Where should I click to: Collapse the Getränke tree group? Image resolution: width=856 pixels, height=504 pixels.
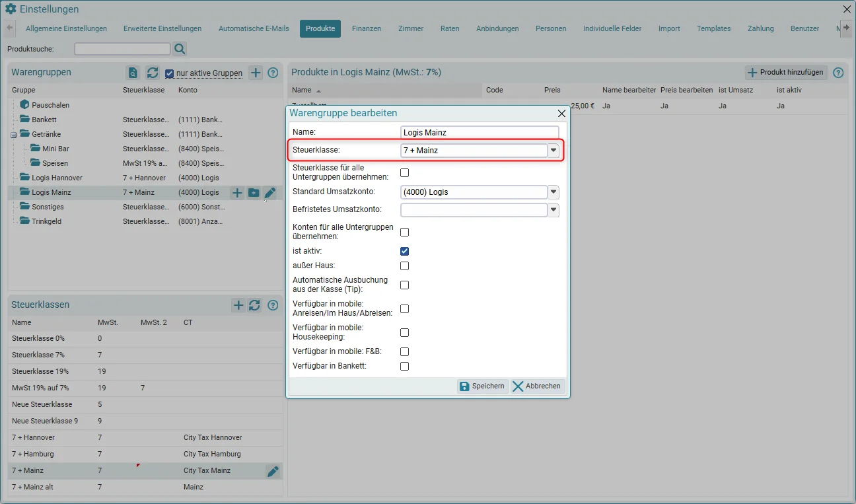click(13, 135)
